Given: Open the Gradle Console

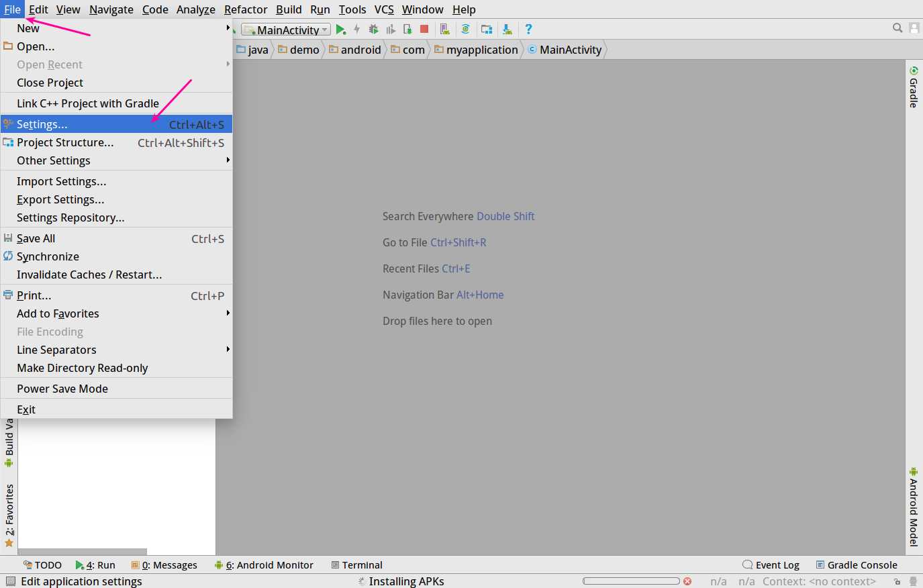Looking at the screenshot, I should click(x=857, y=565).
